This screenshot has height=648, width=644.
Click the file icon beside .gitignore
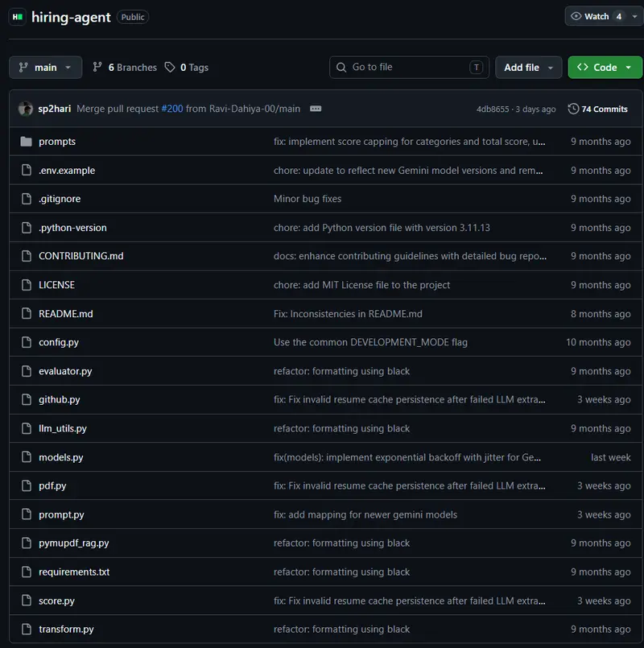(x=27, y=199)
